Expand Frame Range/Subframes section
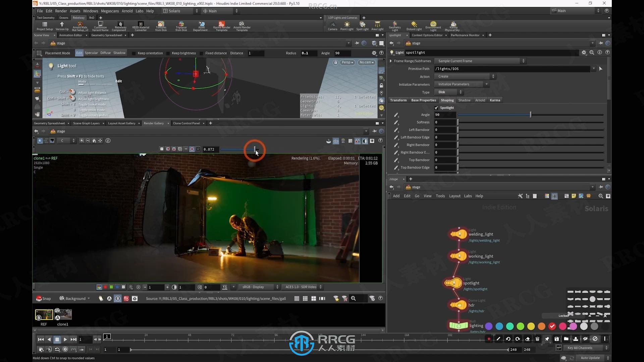This screenshot has width=644, height=362. pos(391,61)
